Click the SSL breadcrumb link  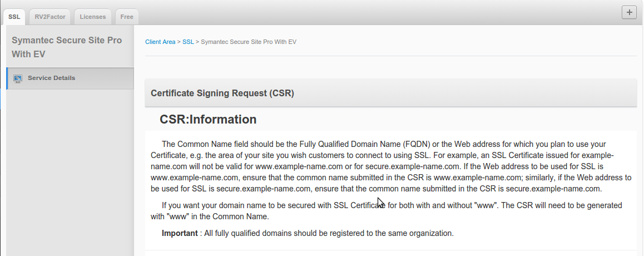188,42
